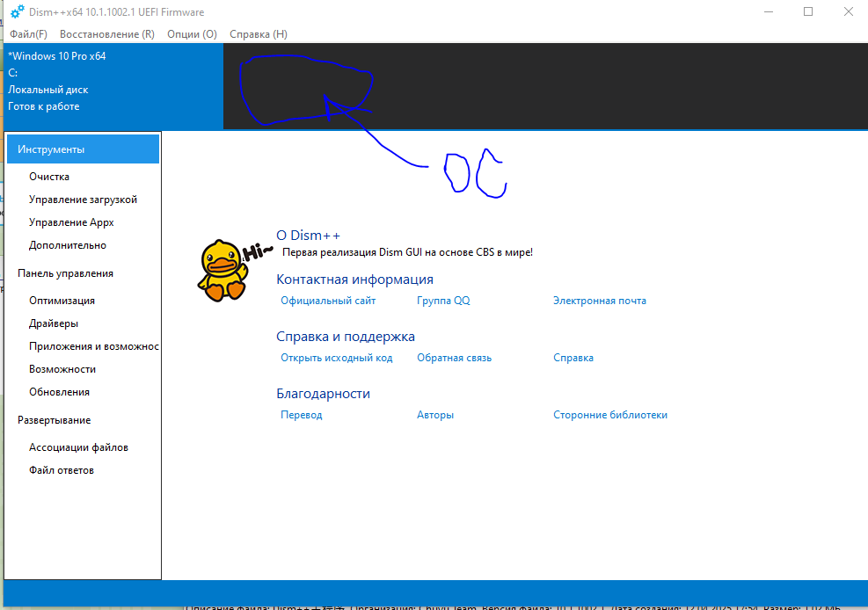Image resolution: width=868 pixels, height=610 pixels.
Task: Click the Dism++ gear icon in title bar
Action: tap(18, 11)
